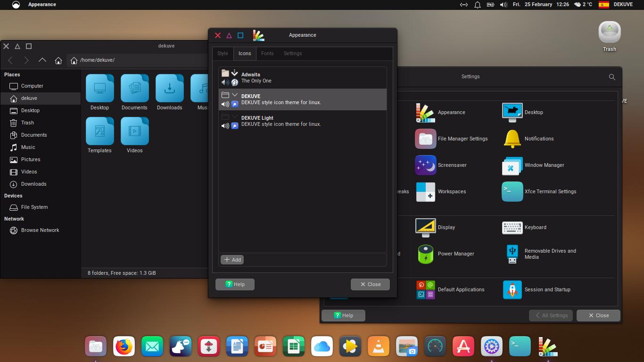
Task: Open Pictures in the Places sidebar
Action: coord(41,159)
